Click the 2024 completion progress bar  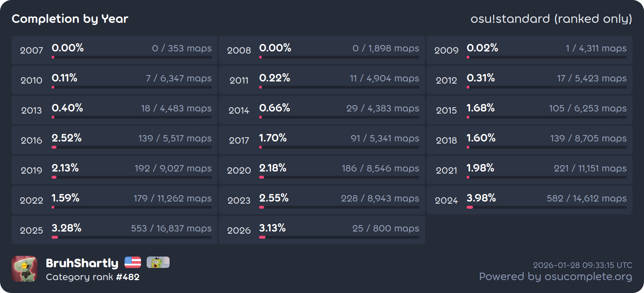pyautogui.click(x=546, y=207)
